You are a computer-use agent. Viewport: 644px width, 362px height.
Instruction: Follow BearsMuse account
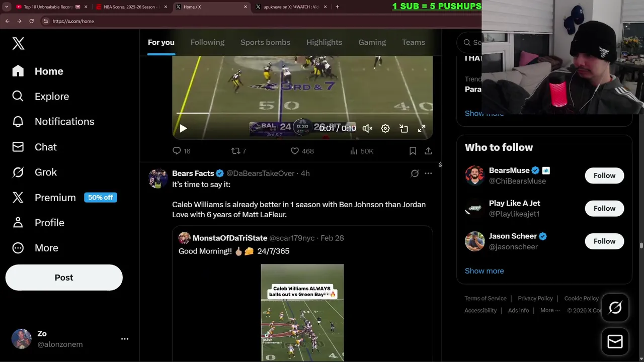(604, 175)
